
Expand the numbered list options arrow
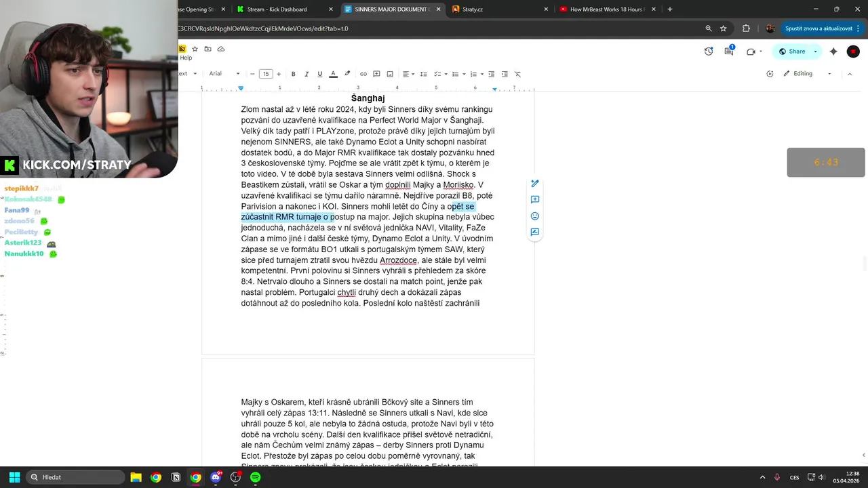click(481, 74)
